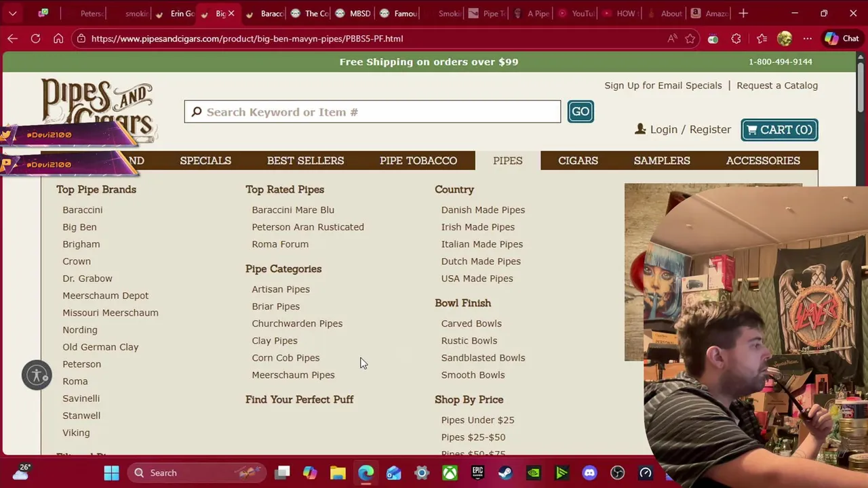Choose Sandblasted Bowls link

(x=483, y=358)
